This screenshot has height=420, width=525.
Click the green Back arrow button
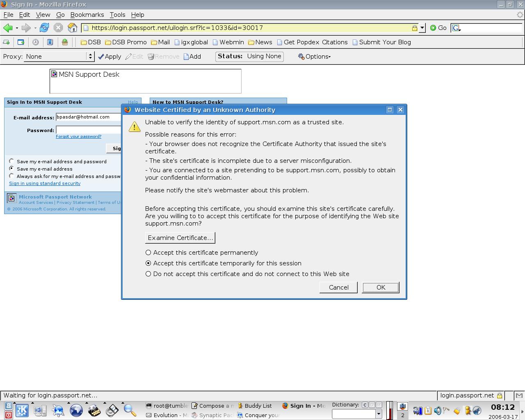8,28
